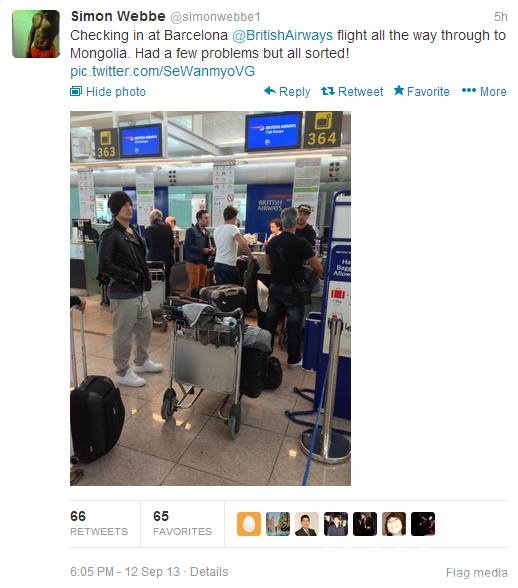Open the More options dots
Screen dimensions: 518x588
coord(468,90)
